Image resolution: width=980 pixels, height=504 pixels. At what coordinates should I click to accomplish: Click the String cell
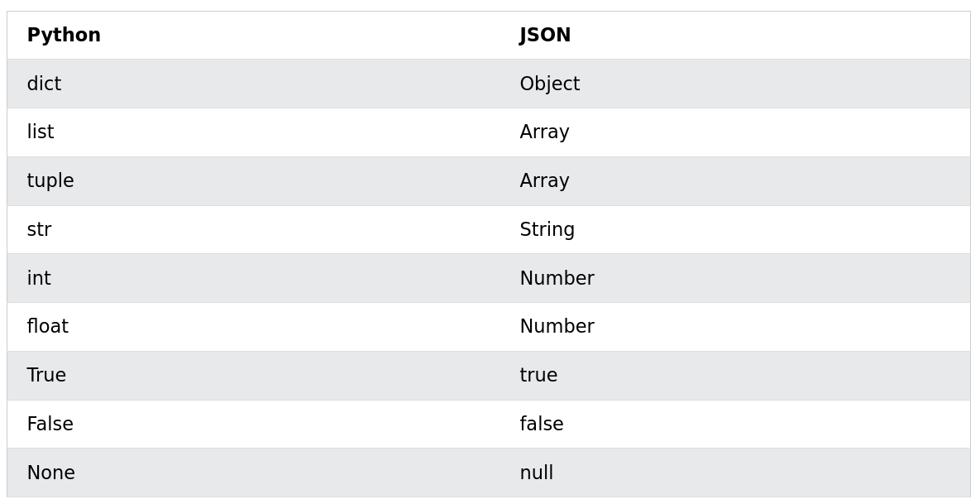point(547,230)
